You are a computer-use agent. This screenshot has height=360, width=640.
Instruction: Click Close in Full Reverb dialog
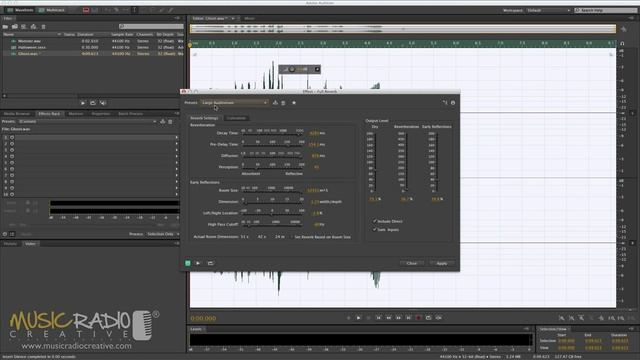point(412,263)
